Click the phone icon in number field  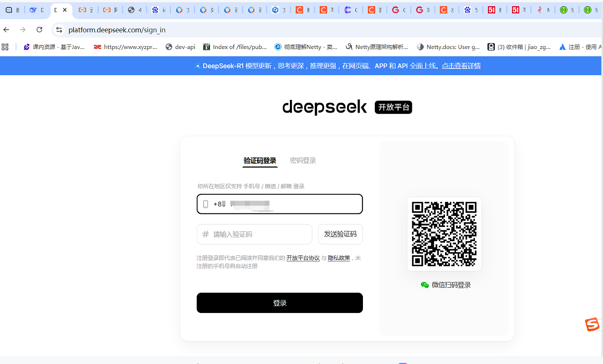[x=206, y=204]
